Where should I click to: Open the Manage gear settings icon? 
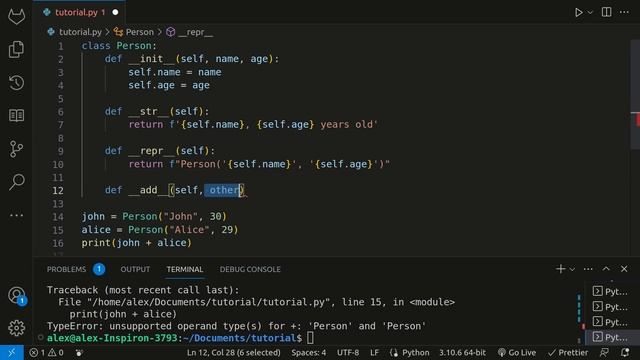(16, 328)
